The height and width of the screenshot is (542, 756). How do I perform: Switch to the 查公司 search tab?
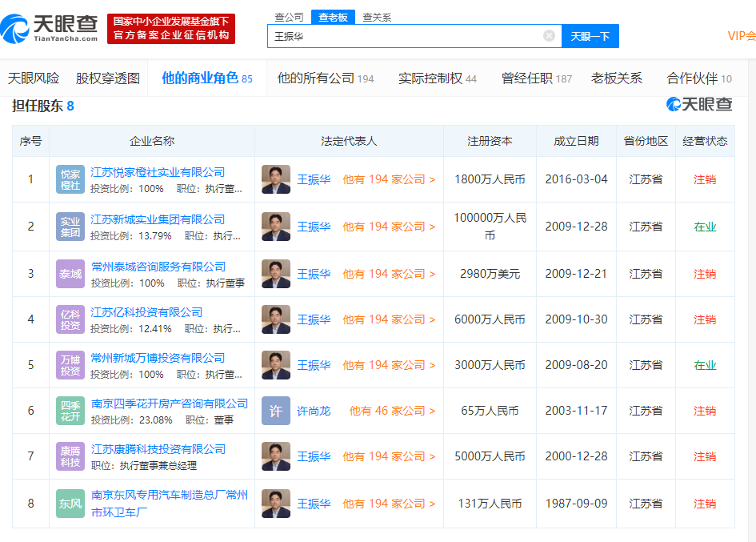point(289,18)
